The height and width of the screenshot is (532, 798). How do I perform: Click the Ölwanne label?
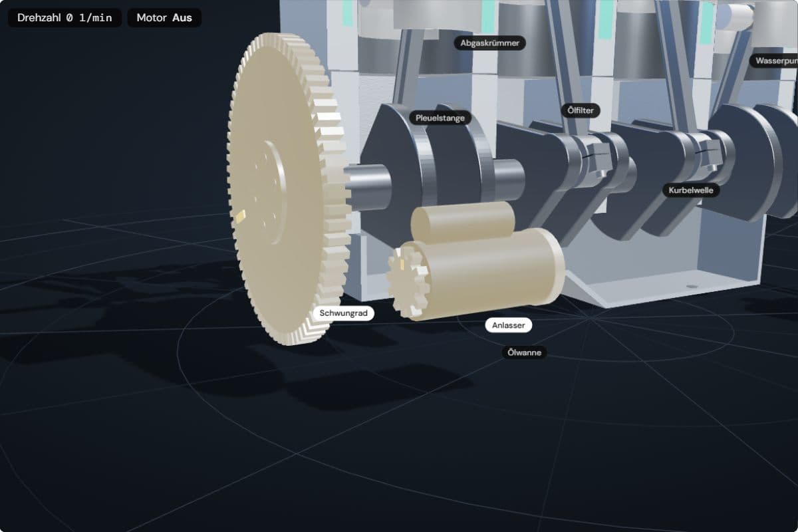(x=524, y=352)
